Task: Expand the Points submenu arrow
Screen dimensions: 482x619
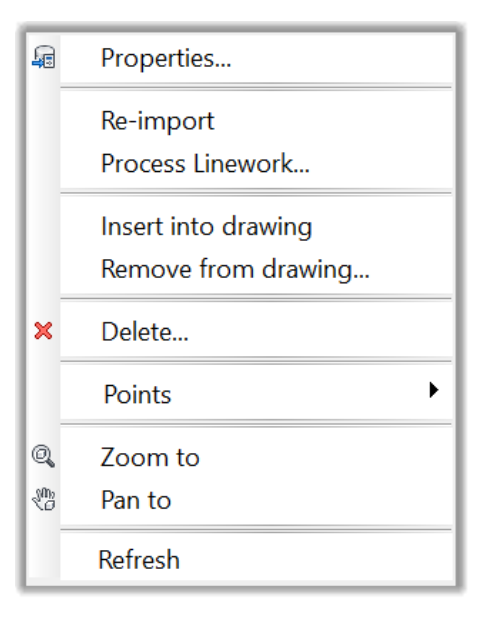Action: click(x=433, y=390)
